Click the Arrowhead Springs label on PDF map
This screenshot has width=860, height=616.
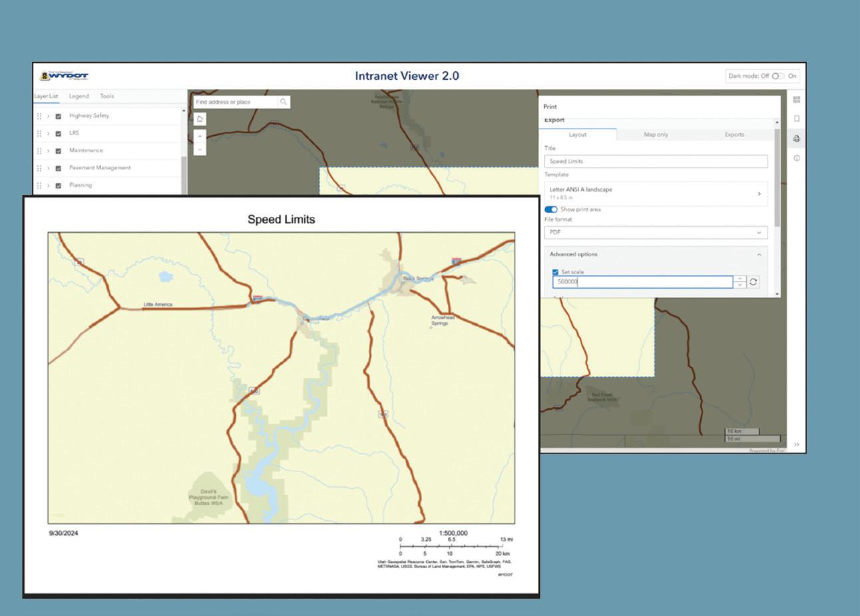pos(443,321)
